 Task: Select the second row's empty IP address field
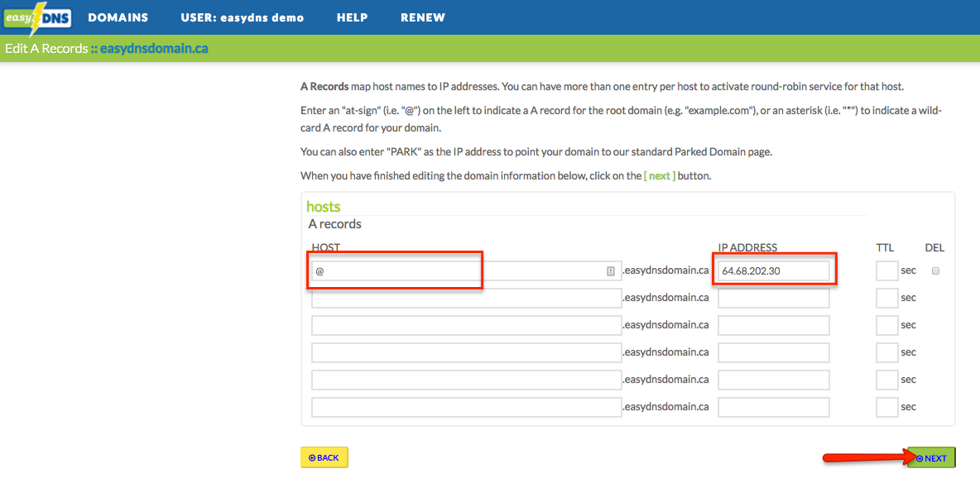(774, 298)
